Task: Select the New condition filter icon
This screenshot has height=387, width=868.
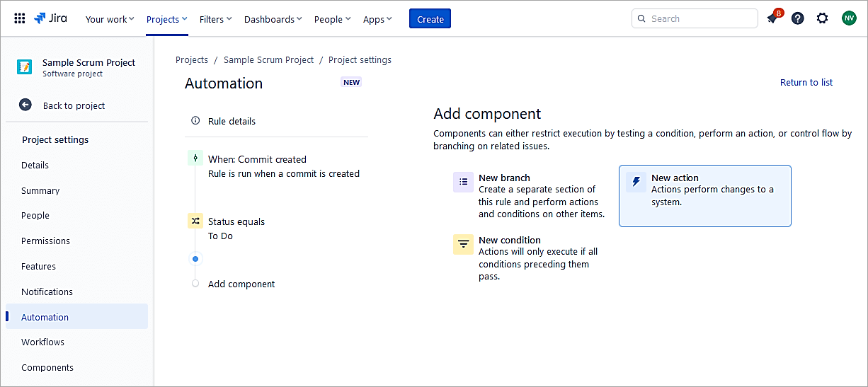Action: 463,245
